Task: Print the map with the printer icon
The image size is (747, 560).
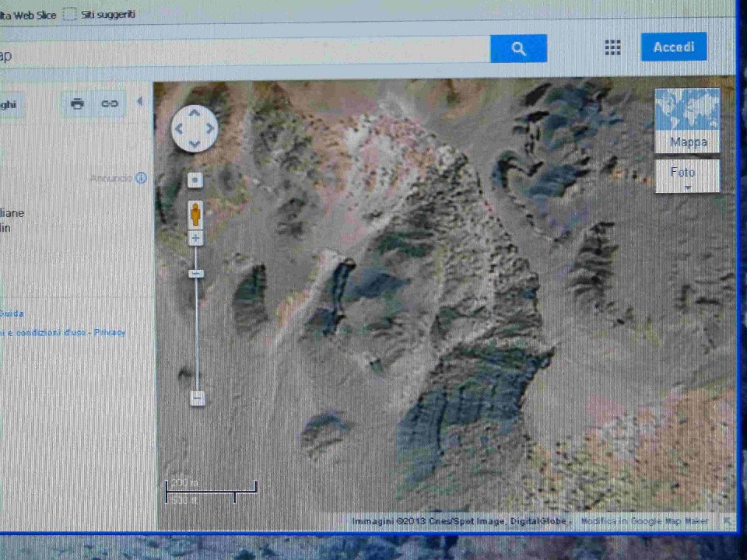Action: pos(77,103)
